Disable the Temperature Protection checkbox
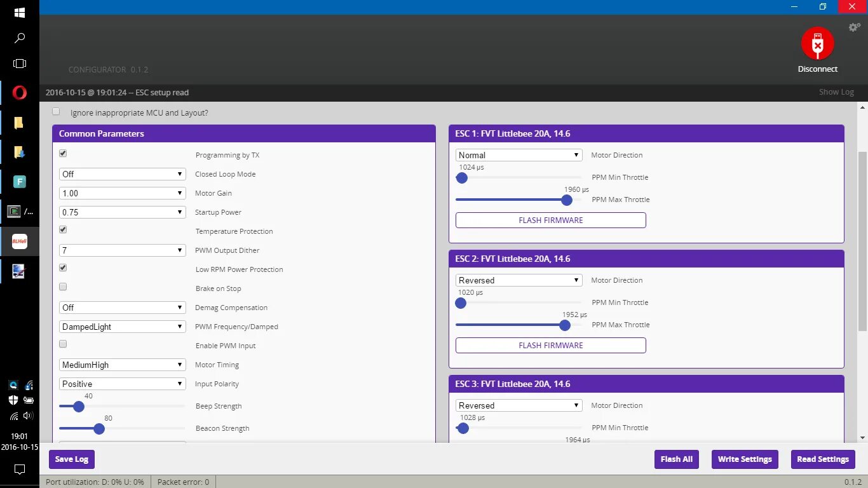 click(x=63, y=230)
